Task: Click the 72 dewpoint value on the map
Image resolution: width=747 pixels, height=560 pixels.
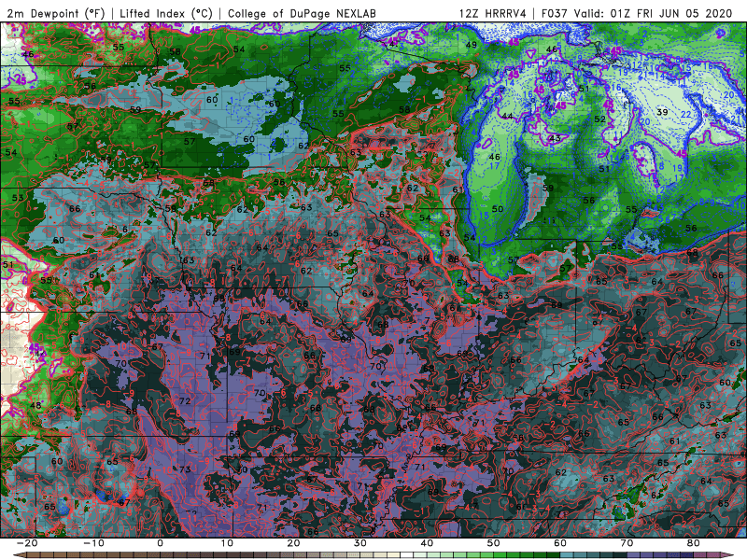Action: (185, 401)
